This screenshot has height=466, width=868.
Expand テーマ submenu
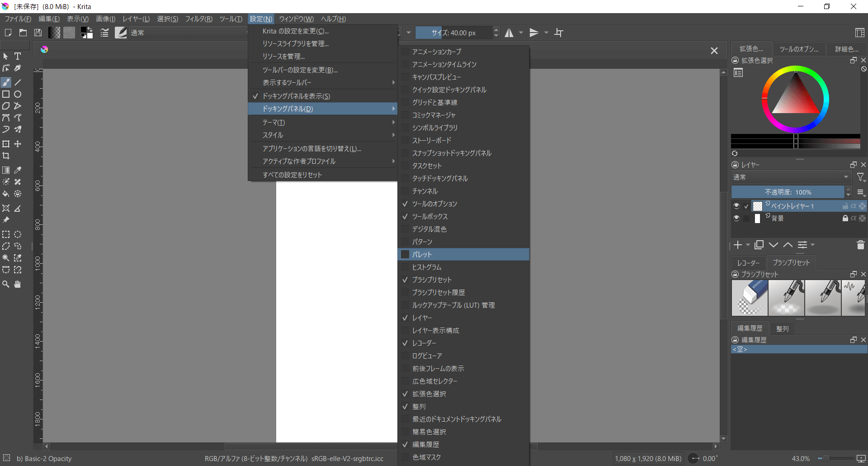pos(323,122)
